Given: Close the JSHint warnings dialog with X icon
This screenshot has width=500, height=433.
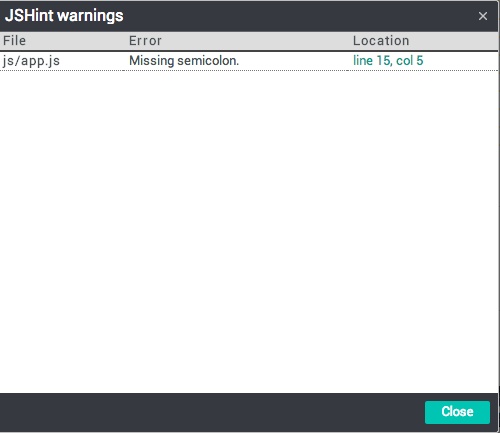Looking at the screenshot, I should tap(483, 16).
